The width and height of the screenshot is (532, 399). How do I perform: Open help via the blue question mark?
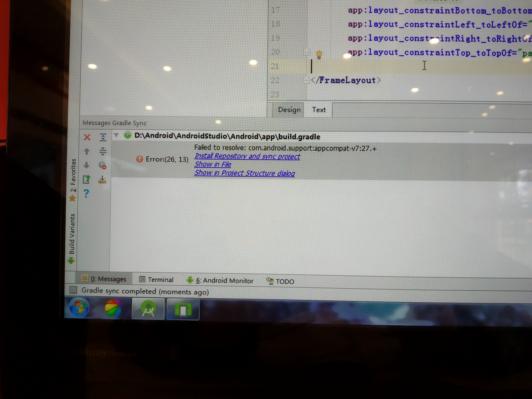(x=86, y=193)
